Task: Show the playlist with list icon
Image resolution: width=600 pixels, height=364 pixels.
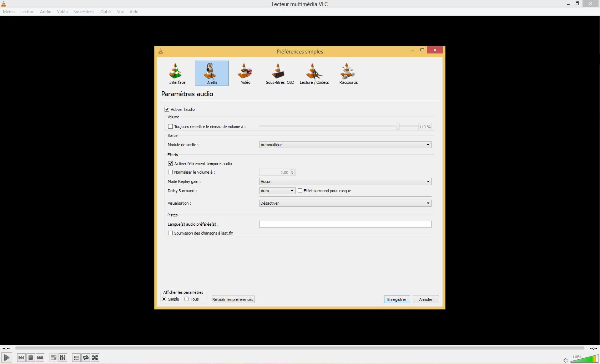Action: click(x=76, y=358)
